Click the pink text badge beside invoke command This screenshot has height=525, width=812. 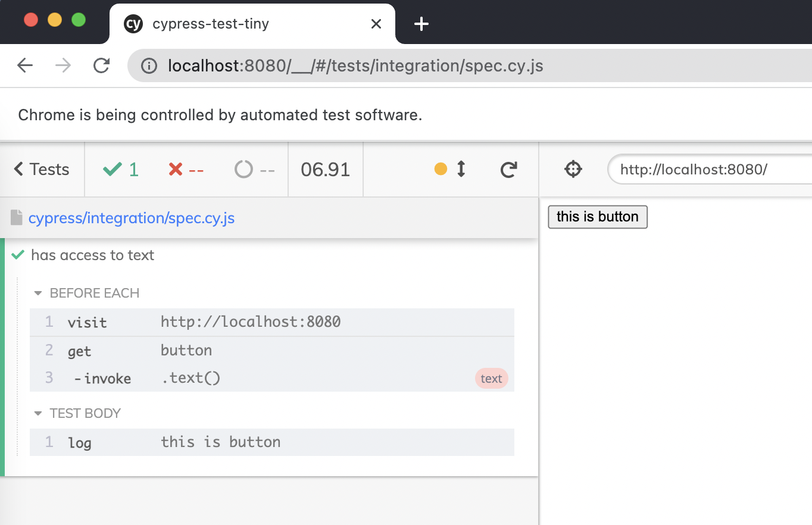[x=491, y=378]
